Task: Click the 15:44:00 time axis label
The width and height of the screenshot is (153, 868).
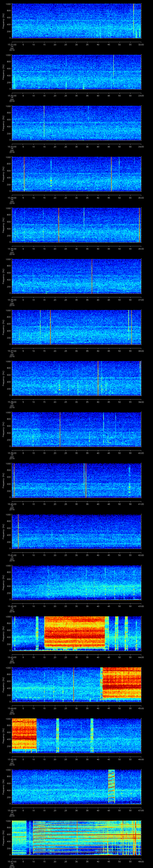Action: [x=12, y=708]
